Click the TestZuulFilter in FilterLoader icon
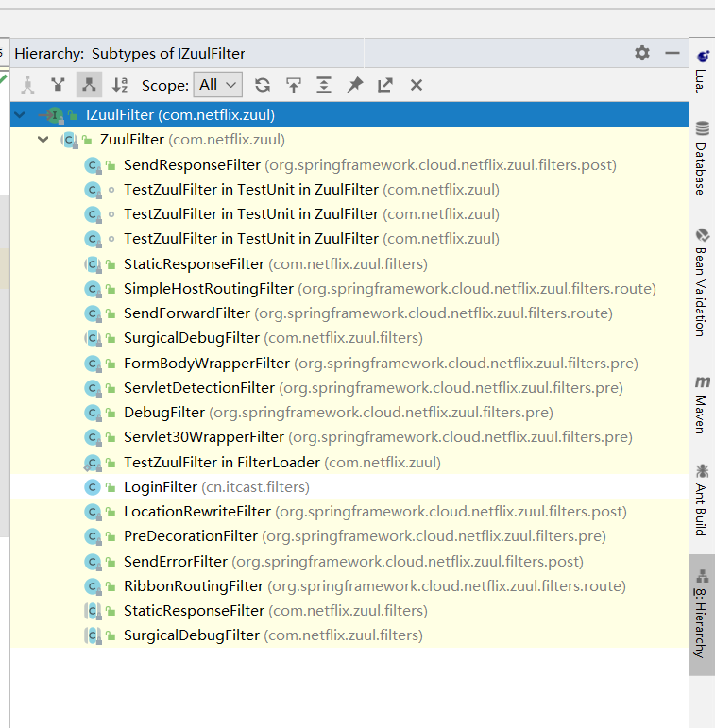The image size is (715, 728). (x=93, y=463)
